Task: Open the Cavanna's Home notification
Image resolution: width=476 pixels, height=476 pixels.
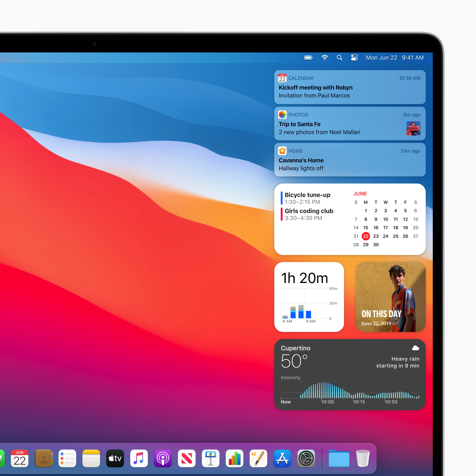Action: pos(350,160)
